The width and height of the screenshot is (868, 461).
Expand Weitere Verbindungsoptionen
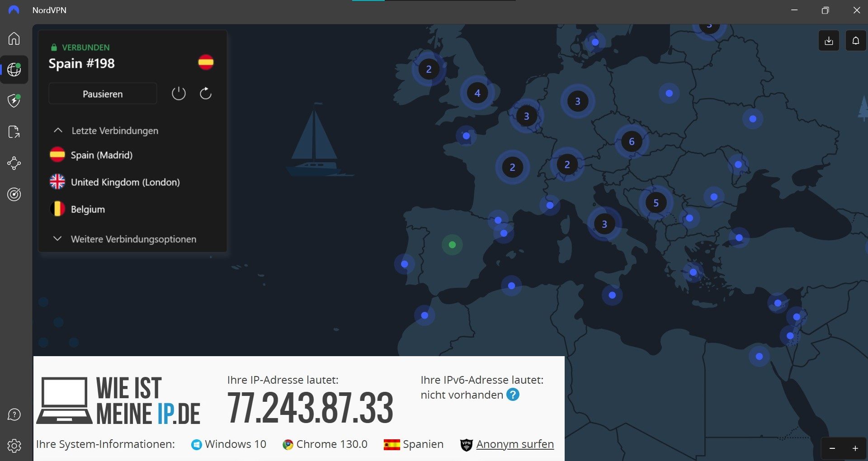pos(125,239)
